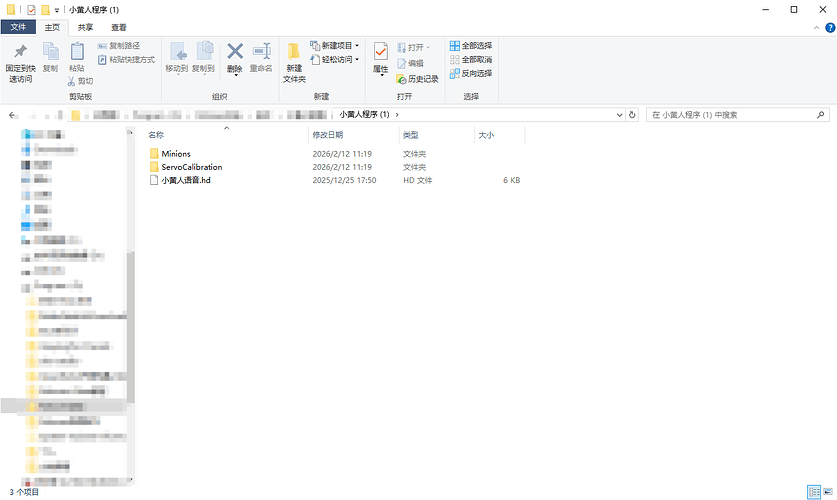837x500 pixels.
Task: Switch to Details view in the status bar
Action: (814, 491)
